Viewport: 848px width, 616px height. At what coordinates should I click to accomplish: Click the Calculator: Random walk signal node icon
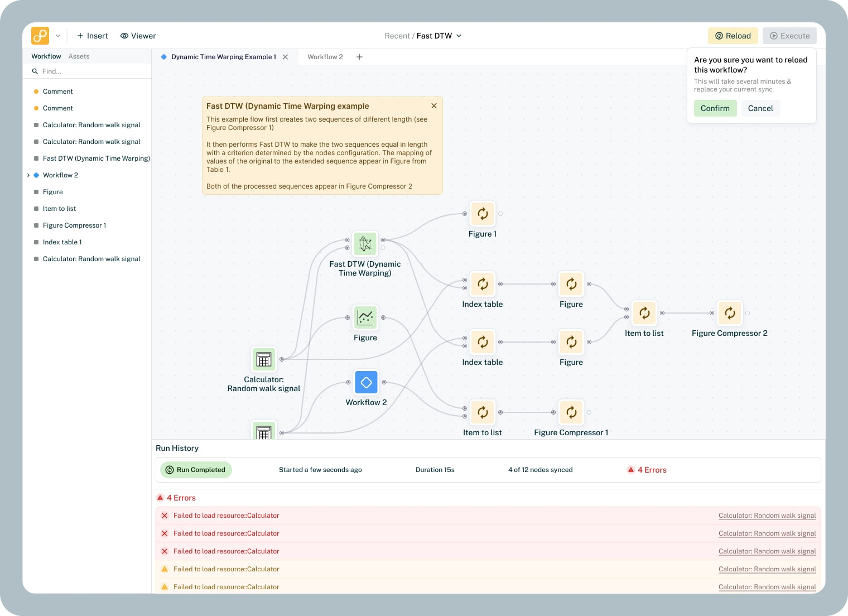point(264,359)
